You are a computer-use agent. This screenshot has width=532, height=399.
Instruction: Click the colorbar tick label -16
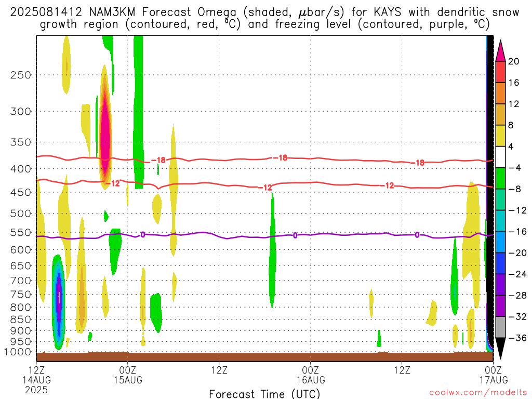(517, 232)
